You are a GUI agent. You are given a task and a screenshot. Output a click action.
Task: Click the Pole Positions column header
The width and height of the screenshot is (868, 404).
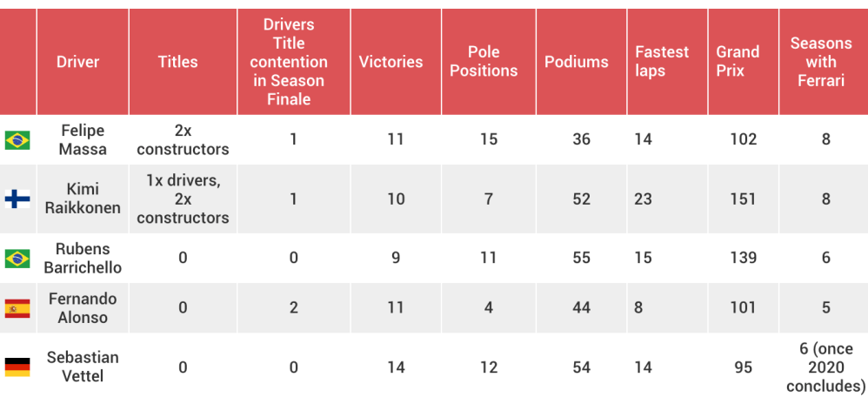(x=484, y=62)
